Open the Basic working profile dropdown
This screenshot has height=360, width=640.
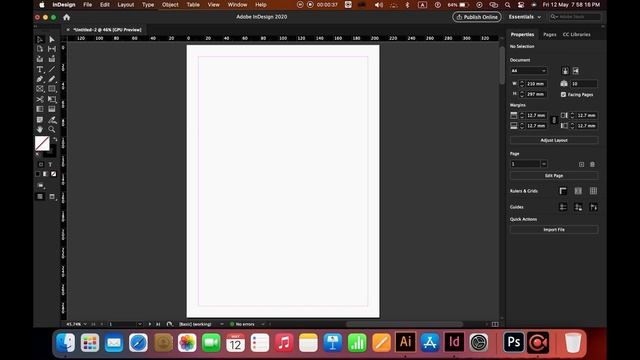coord(222,324)
